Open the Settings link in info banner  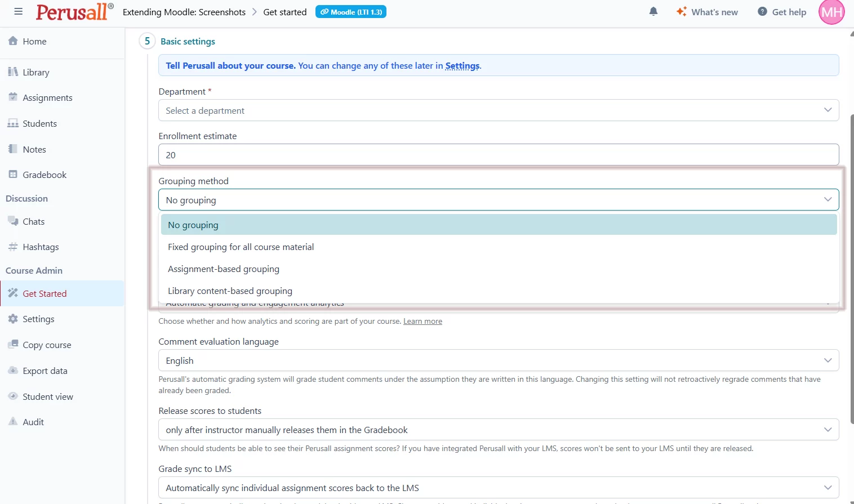pyautogui.click(x=462, y=65)
